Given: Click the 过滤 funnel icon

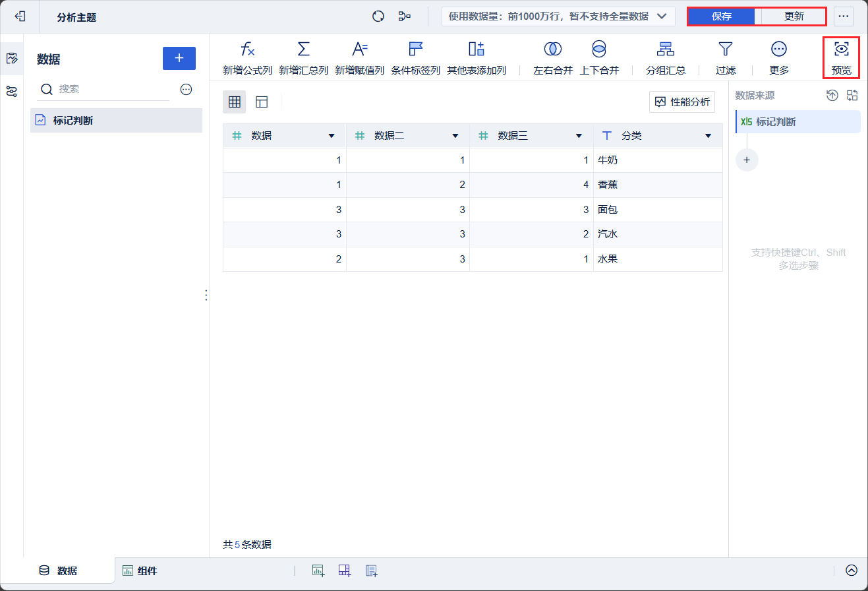Looking at the screenshot, I should click(x=726, y=49).
